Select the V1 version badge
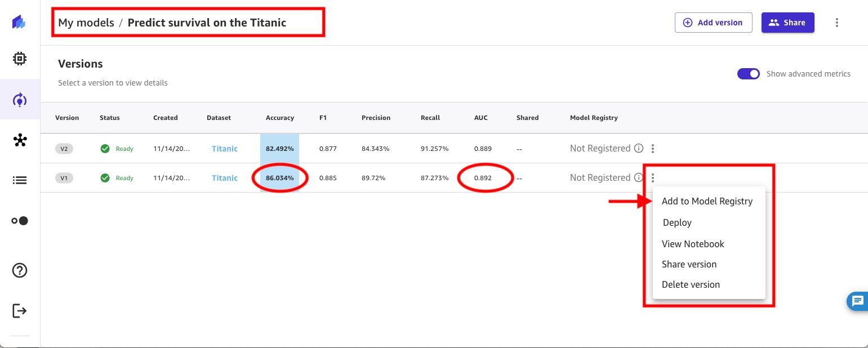This screenshot has height=348, width=868. (64, 178)
